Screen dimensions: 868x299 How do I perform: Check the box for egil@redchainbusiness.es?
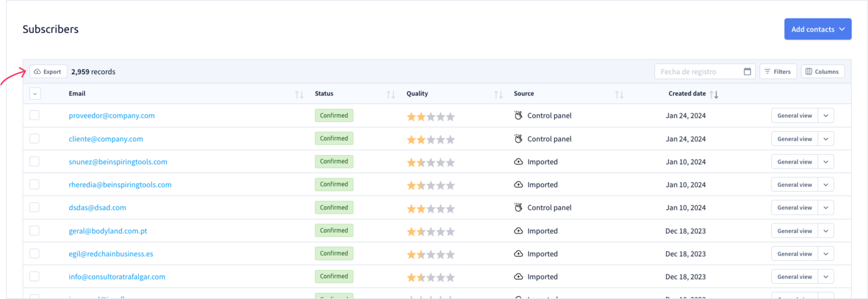tap(35, 254)
